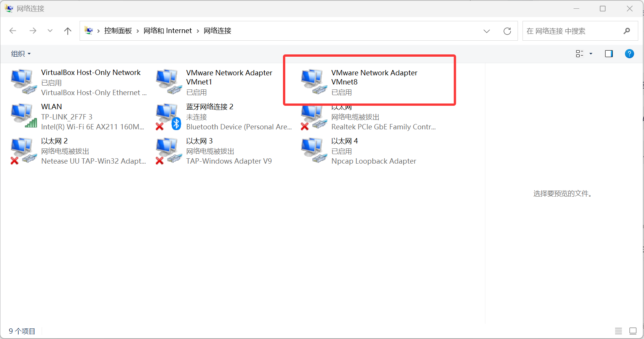Expand the address bar history dropdown
This screenshot has height=339, width=644.
point(487,31)
